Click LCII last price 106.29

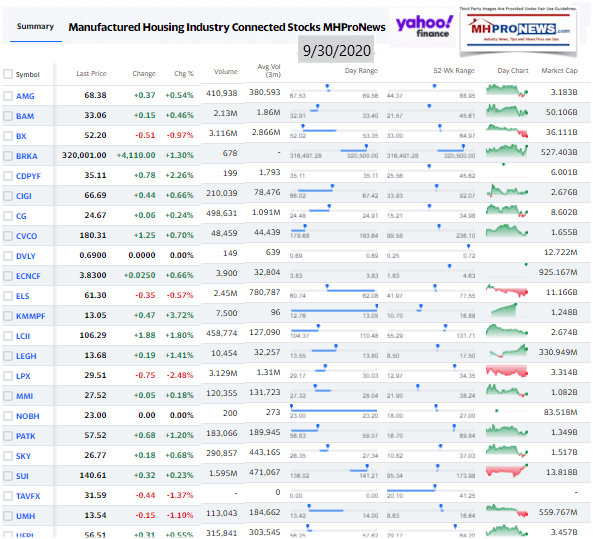[x=93, y=335]
